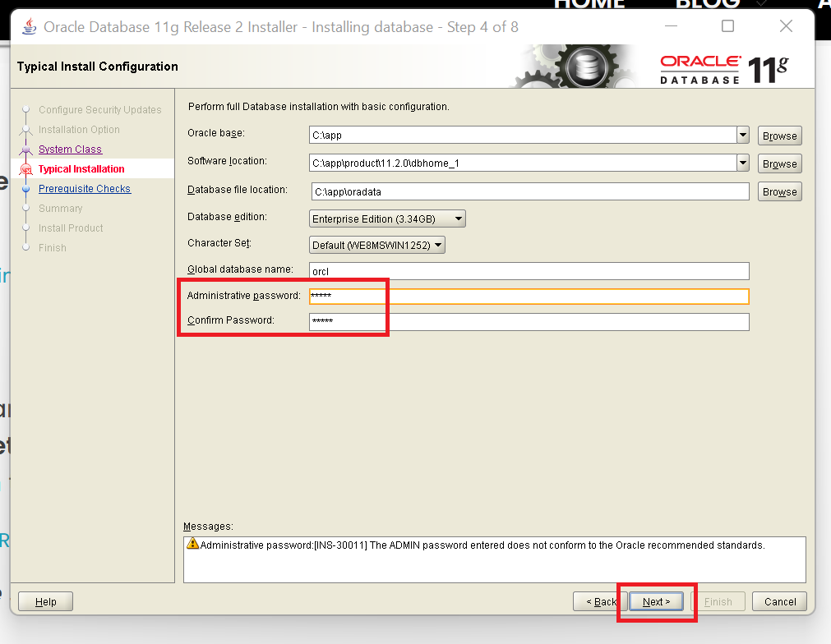Viewport: 831px width, 644px height.
Task: Open the Prerequisite Checks step link
Action: (x=85, y=189)
